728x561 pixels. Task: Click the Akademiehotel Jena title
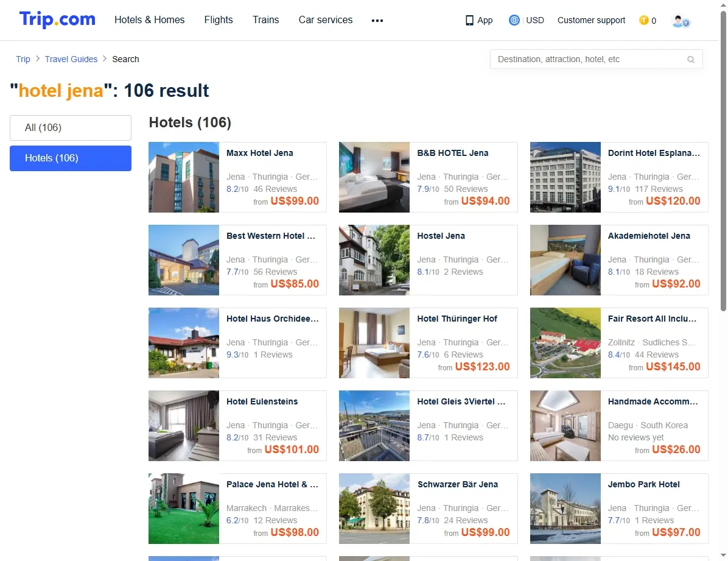click(649, 236)
